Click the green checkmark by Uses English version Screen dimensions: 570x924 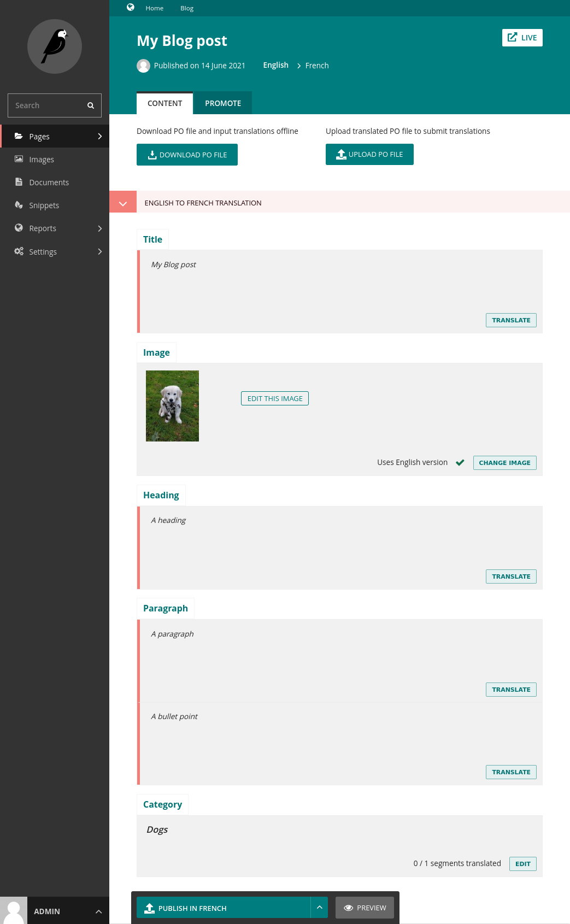pyautogui.click(x=460, y=462)
